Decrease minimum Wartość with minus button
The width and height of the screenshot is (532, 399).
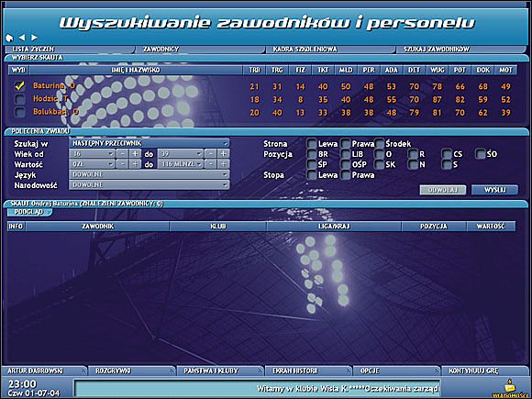122,164
